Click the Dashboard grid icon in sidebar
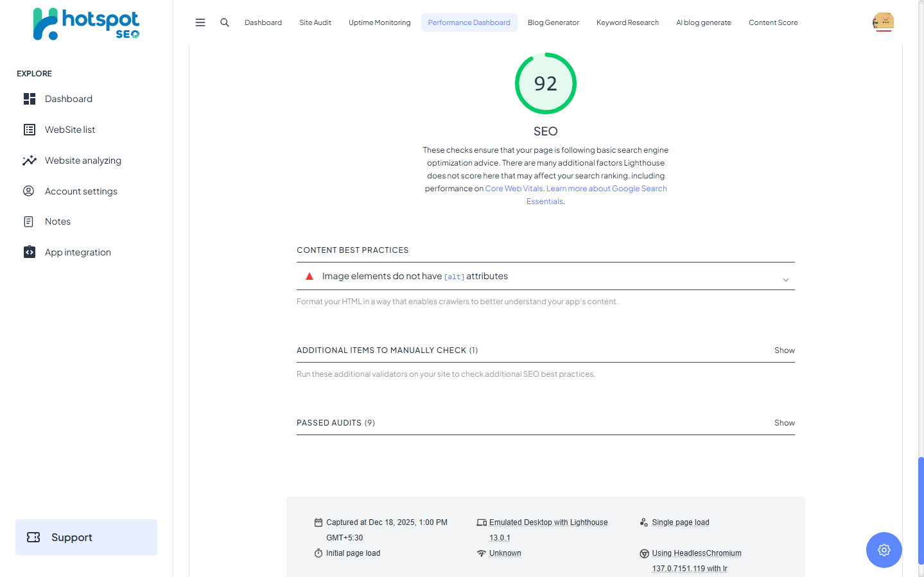This screenshot has width=924, height=577. coord(30,99)
